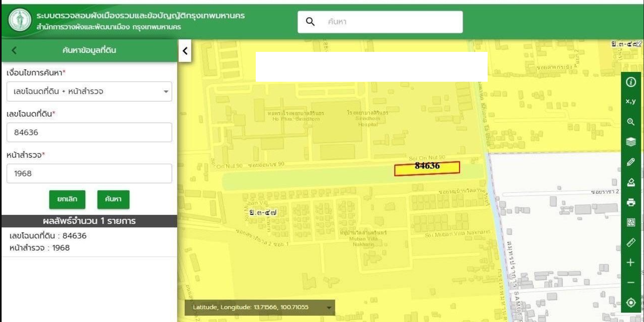The image size is (644, 322).
Task: Print the map with the printer icon
Action: (x=631, y=202)
